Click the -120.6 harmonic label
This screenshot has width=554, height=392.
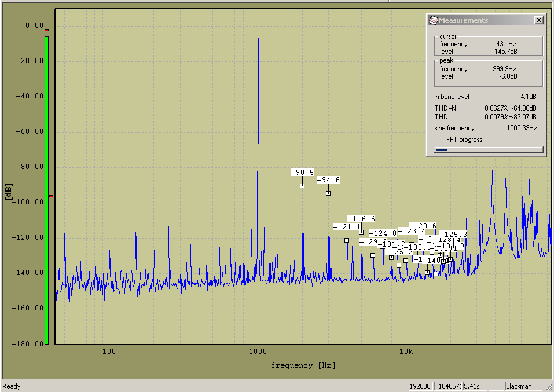click(x=423, y=225)
